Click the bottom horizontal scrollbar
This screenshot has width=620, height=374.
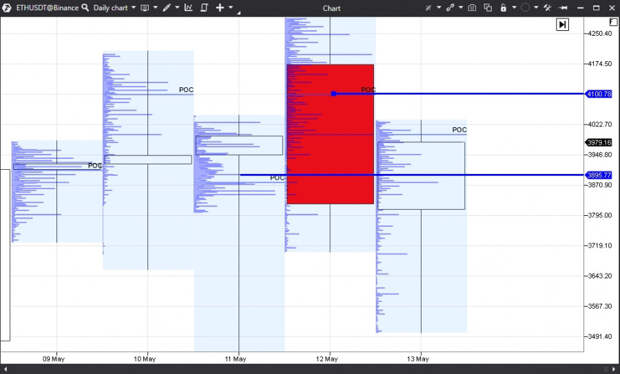(310, 369)
